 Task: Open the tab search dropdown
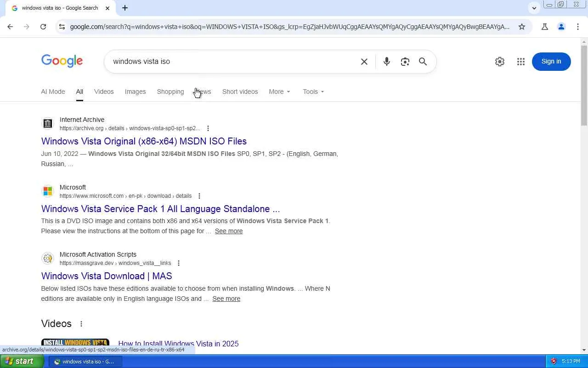pyautogui.click(x=534, y=8)
